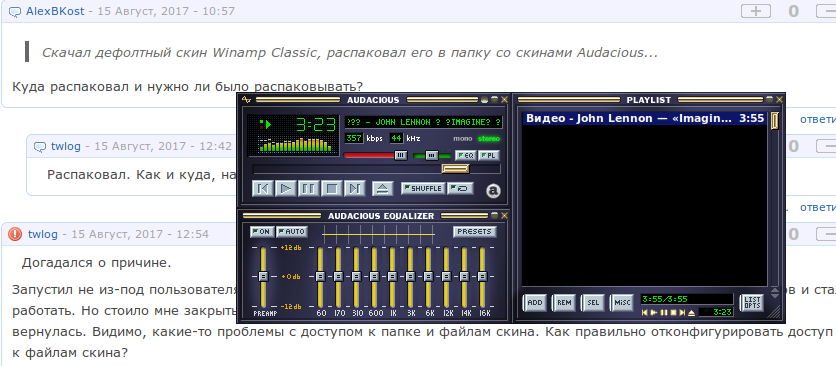Click the Play button in Audacious
Image resolution: width=836 pixels, height=366 pixels.
click(286, 188)
